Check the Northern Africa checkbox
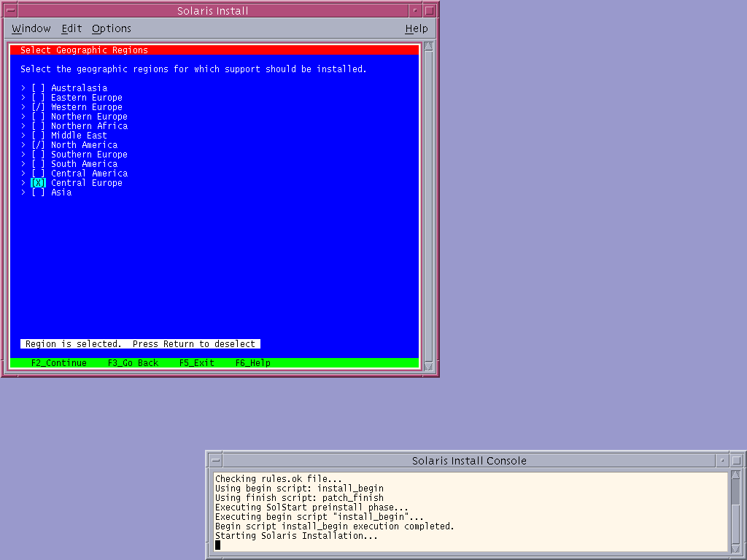 [38, 126]
